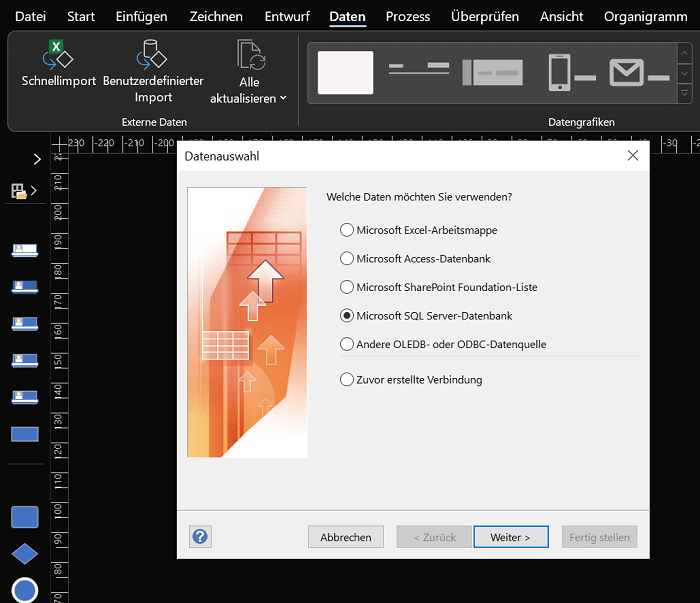Open the stencil folder icon menu
This screenshot has height=603, width=700.
(24, 191)
